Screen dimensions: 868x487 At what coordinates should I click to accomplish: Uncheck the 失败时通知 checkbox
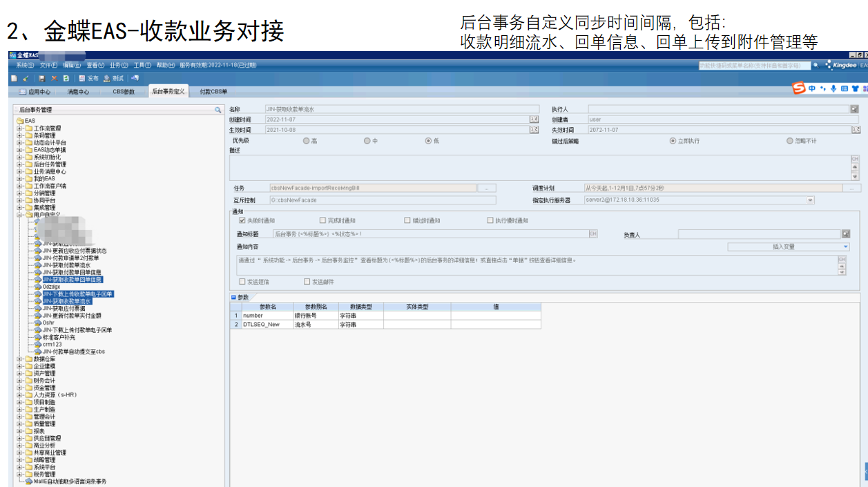[x=242, y=220]
